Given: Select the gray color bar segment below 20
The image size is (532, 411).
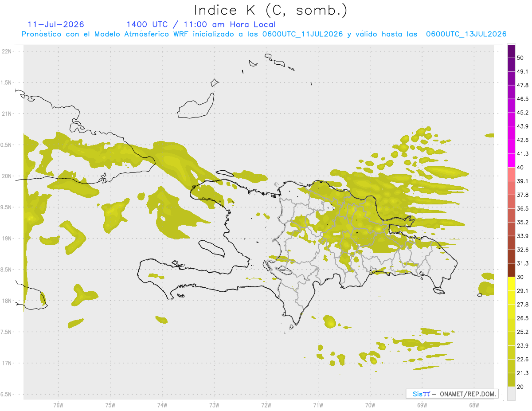Looking at the screenshot, I should [512, 393].
